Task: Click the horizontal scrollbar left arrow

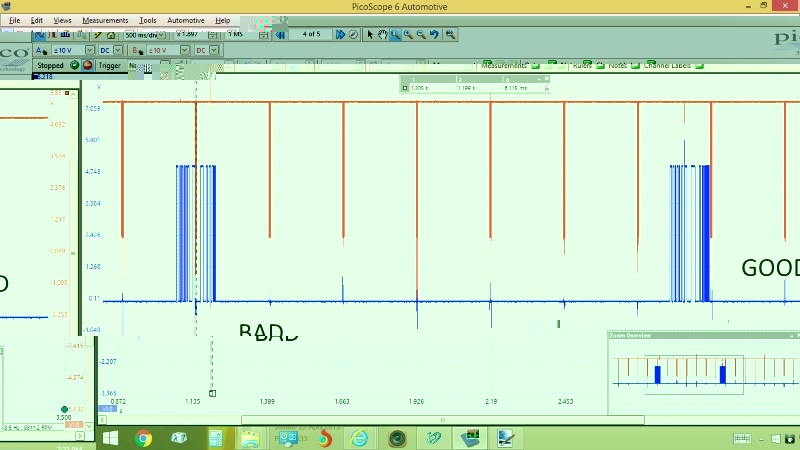Action: tap(103, 420)
